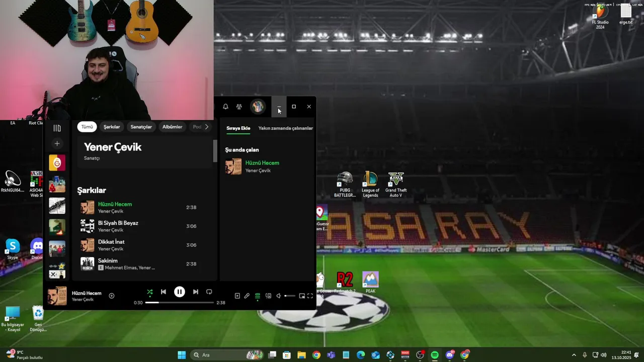This screenshot has height=362, width=644.
Task: Click the taskbar Ara search box
Action: (226, 355)
